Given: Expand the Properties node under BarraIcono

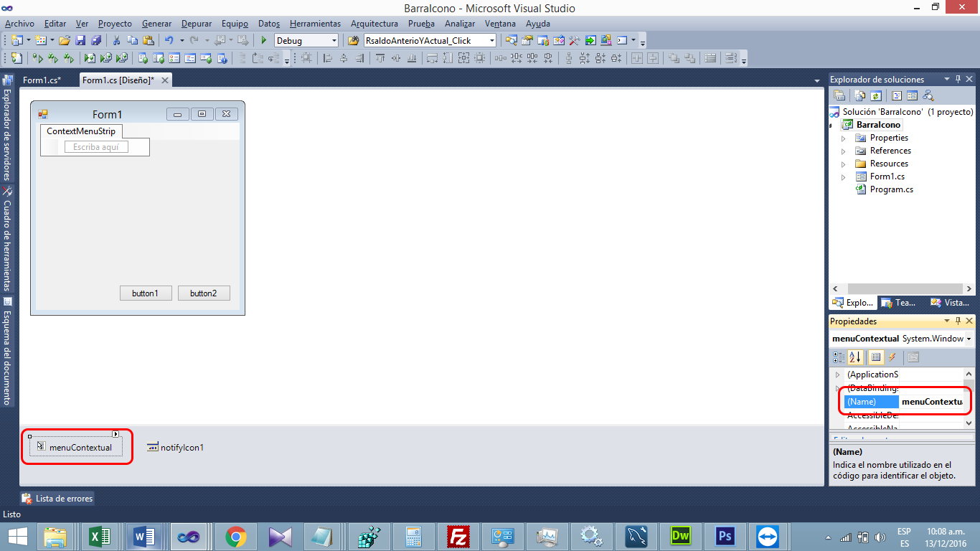Looking at the screenshot, I should click(844, 138).
